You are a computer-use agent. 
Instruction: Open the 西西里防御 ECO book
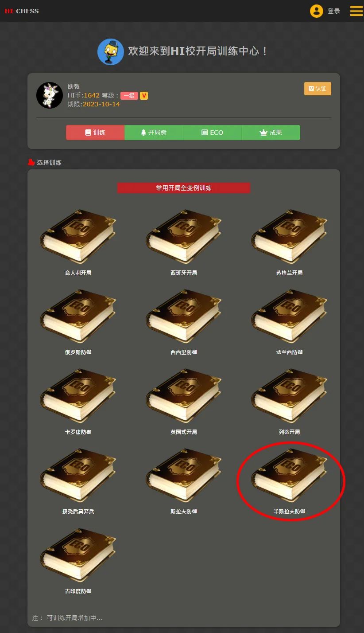(x=184, y=316)
